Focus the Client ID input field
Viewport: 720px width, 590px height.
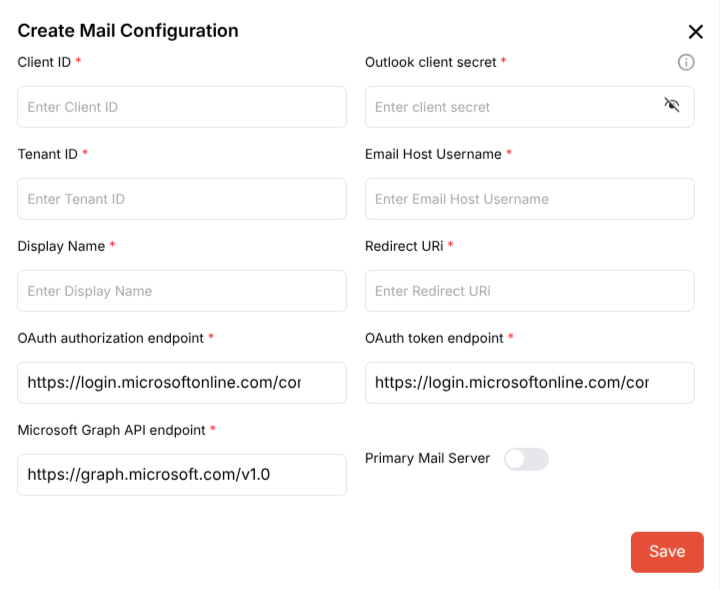[182, 107]
